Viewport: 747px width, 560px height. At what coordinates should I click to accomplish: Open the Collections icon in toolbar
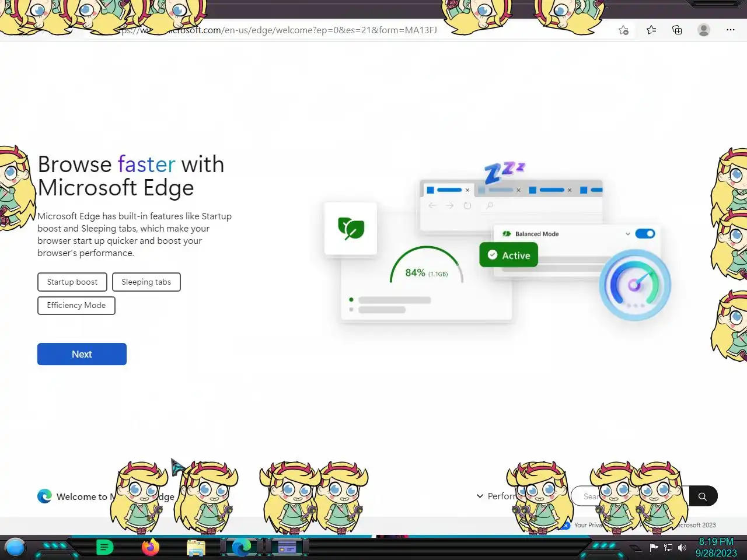coord(677,30)
